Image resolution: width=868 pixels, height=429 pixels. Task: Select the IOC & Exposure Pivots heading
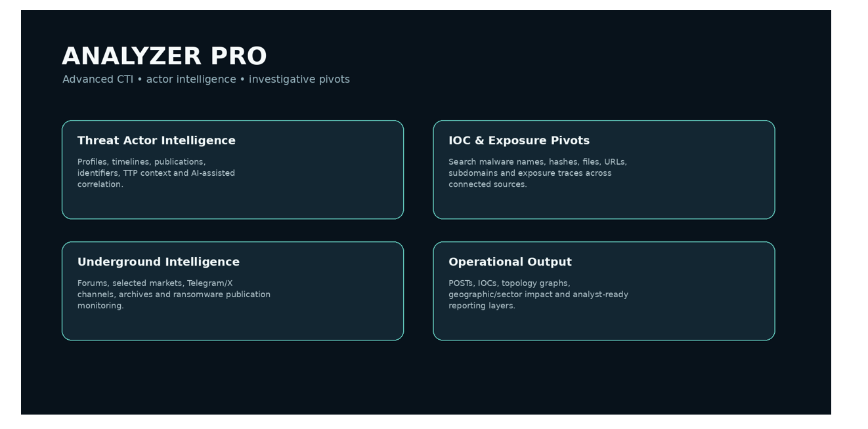[519, 140]
